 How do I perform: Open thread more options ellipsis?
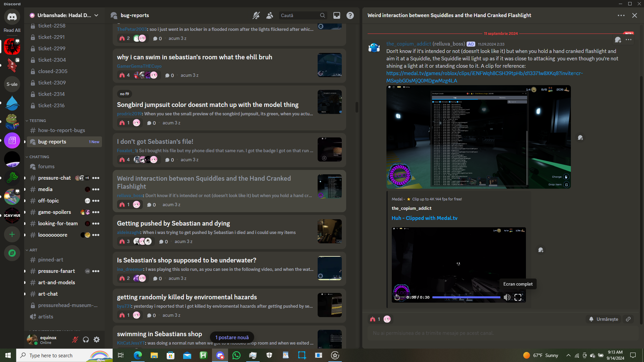point(621,15)
